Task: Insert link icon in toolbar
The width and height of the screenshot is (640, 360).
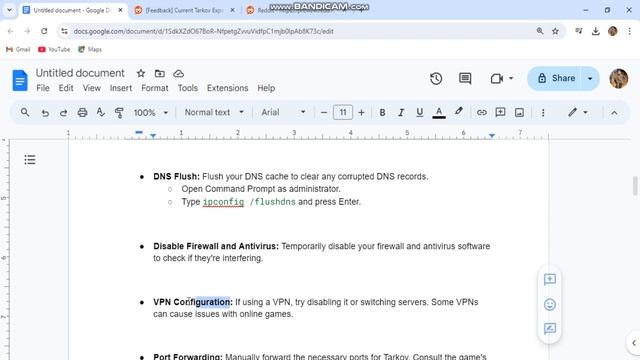Action: (482, 112)
